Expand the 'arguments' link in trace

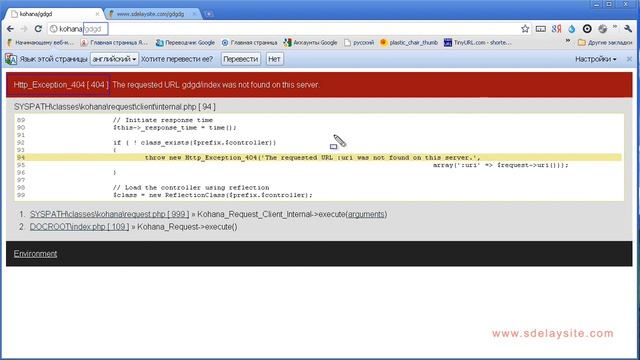tap(366, 214)
